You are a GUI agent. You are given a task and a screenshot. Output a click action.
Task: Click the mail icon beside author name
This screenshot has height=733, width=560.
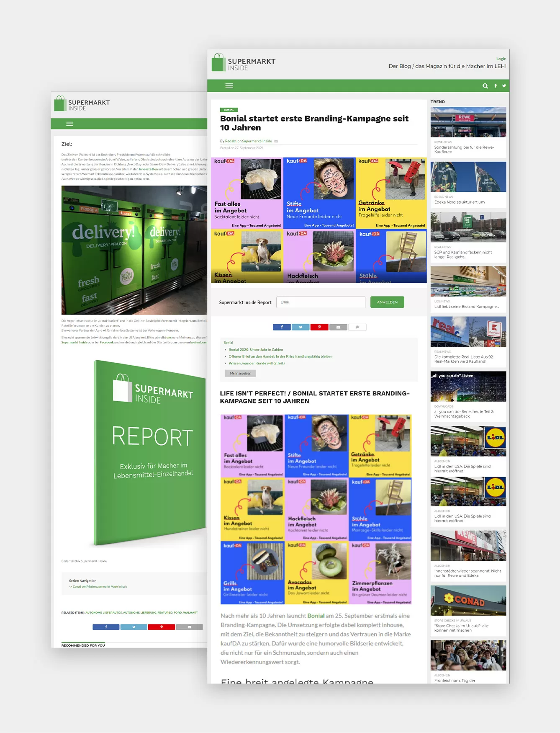click(x=276, y=141)
